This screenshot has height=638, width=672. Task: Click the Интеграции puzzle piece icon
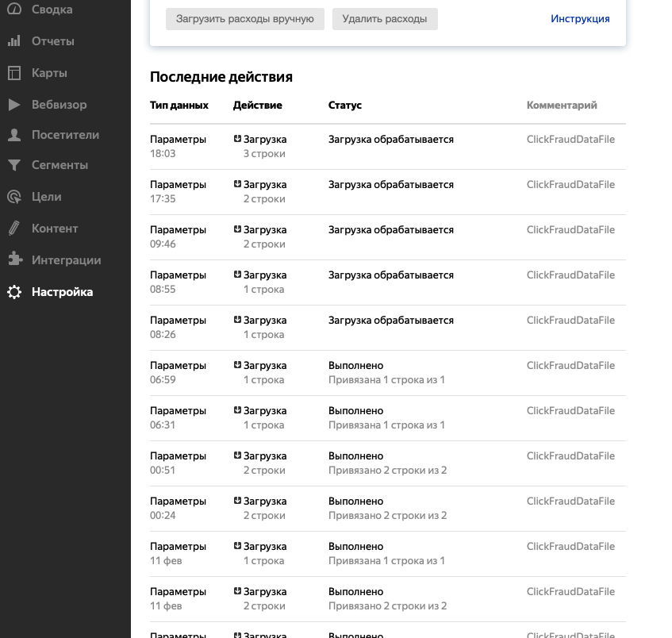(x=14, y=259)
